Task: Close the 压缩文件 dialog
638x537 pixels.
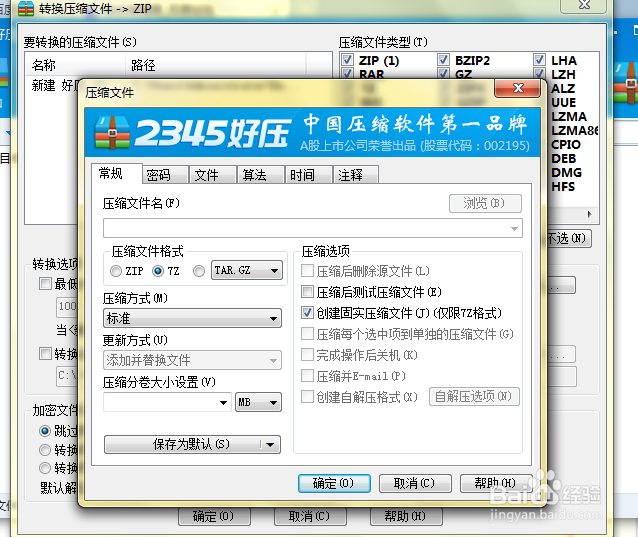Action: pyautogui.click(x=518, y=88)
